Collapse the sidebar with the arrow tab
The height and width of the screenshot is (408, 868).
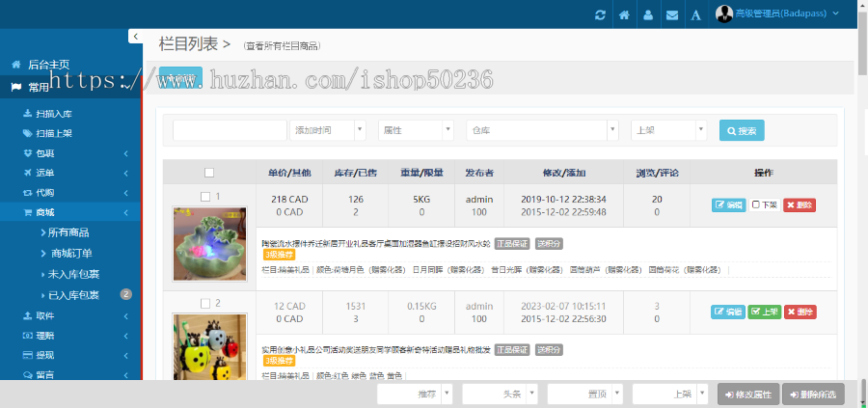click(136, 36)
